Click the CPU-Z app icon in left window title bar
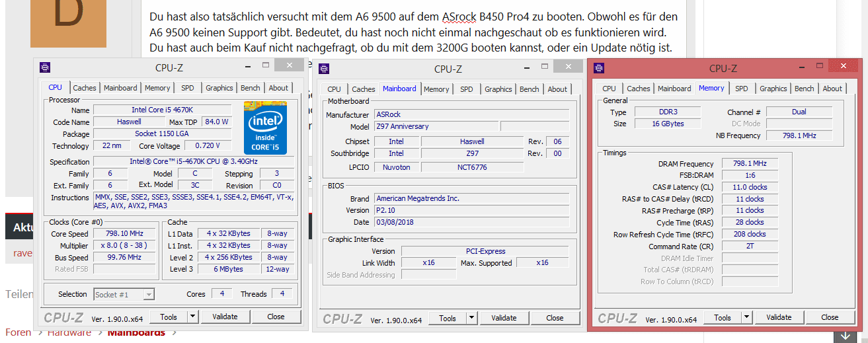The width and height of the screenshot is (868, 343). pos(46,67)
